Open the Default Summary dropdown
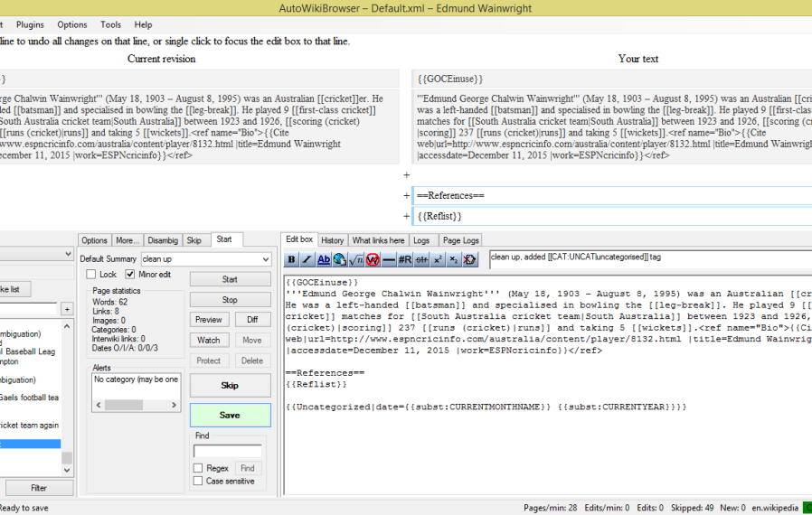Viewport: 812px width, 515px height. click(266, 259)
